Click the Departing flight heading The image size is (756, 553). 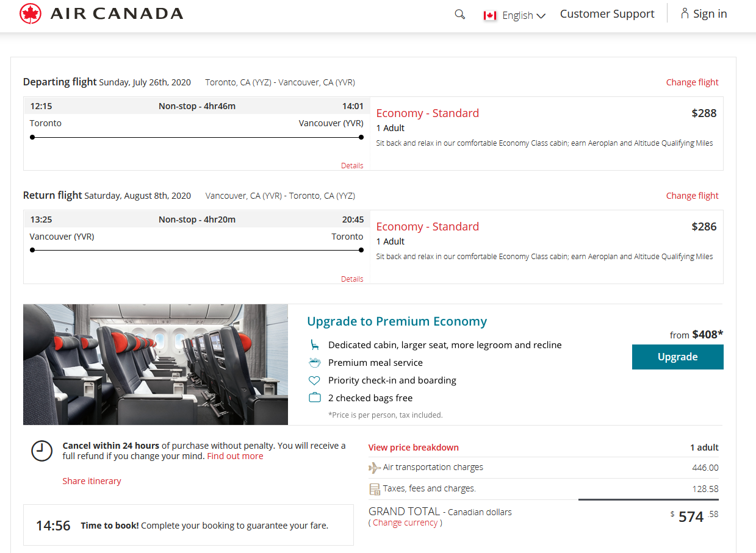pyautogui.click(x=60, y=82)
